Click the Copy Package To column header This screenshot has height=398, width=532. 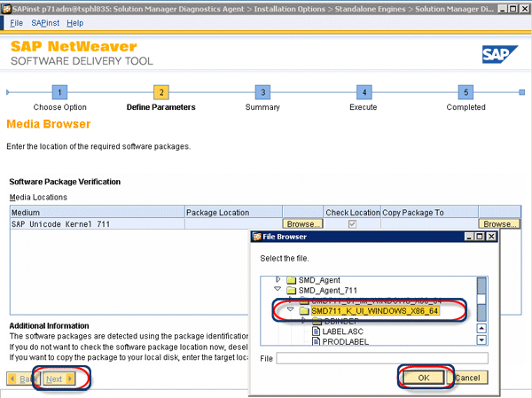pos(430,213)
